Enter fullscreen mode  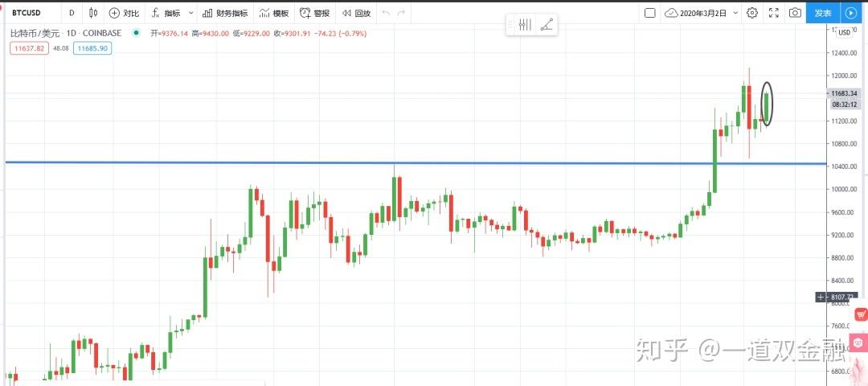(x=774, y=13)
